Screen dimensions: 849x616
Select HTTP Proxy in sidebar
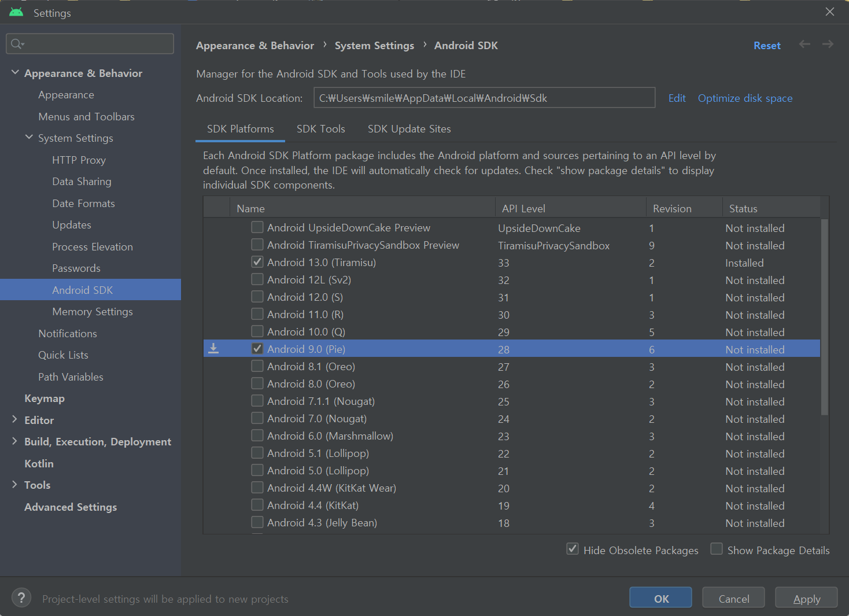79,160
